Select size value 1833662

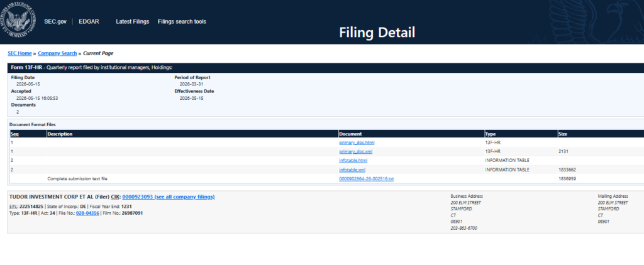[567, 170]
